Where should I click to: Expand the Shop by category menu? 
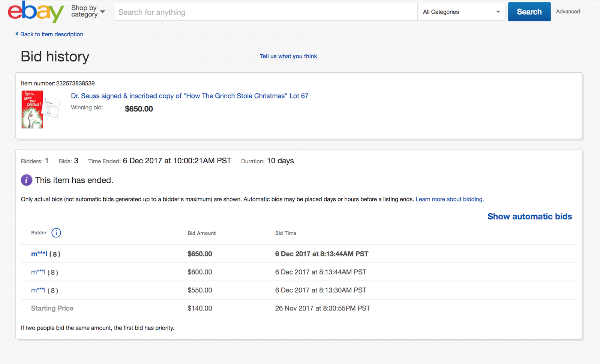(88, 11)
